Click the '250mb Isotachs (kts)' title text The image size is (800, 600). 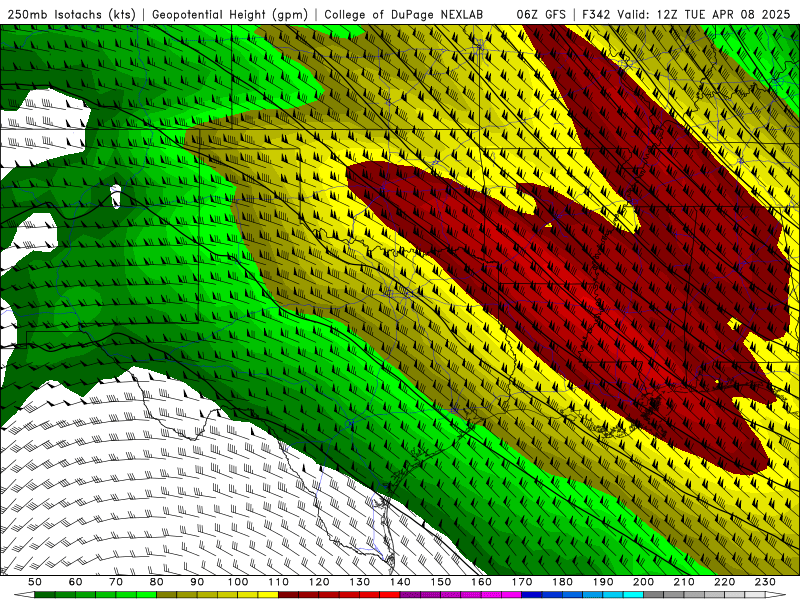71,14
